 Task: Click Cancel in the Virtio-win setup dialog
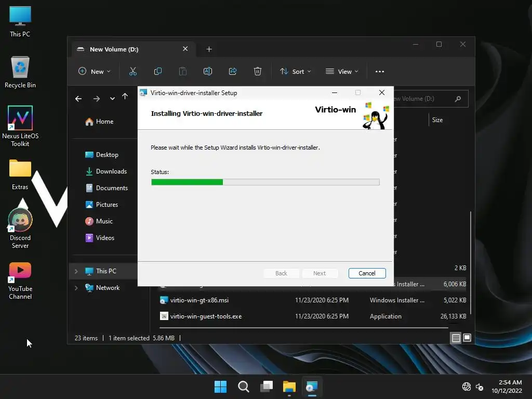367,273
